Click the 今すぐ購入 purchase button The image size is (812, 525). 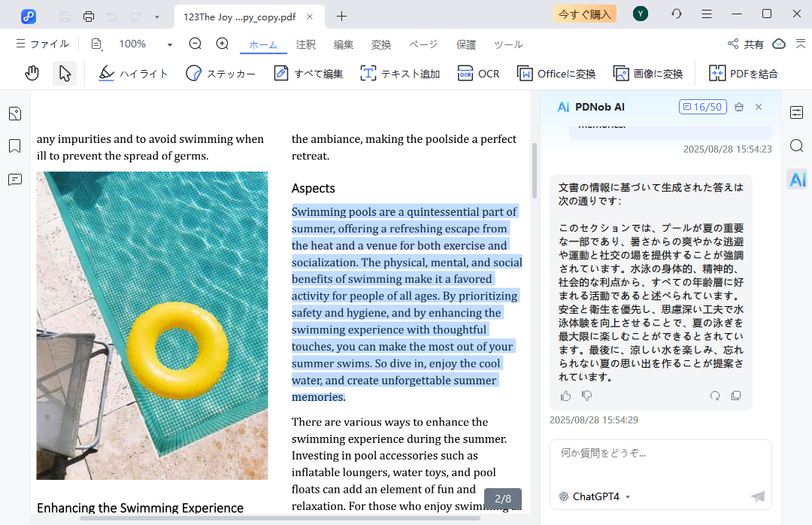coord(584,14)
